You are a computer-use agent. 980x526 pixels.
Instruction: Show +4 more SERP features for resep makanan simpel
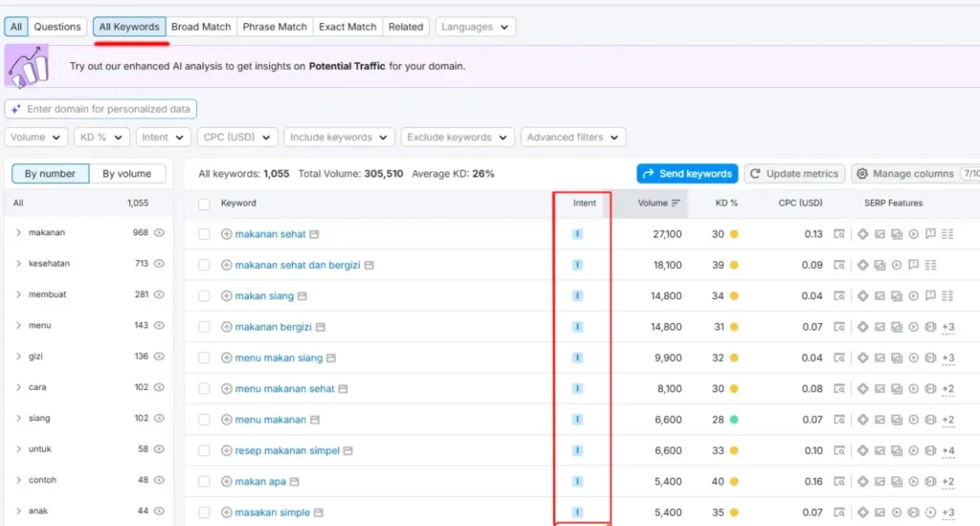(x=948, y=451)
